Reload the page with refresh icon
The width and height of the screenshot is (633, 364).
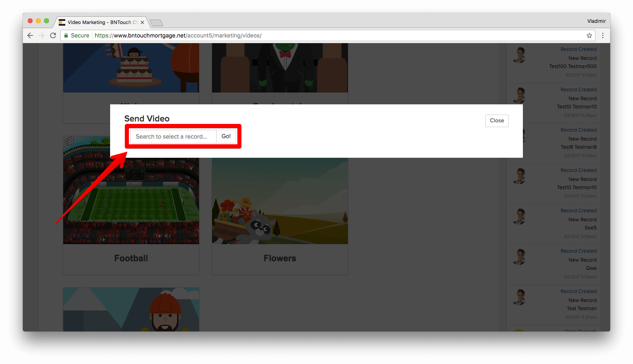click(53, 35)
